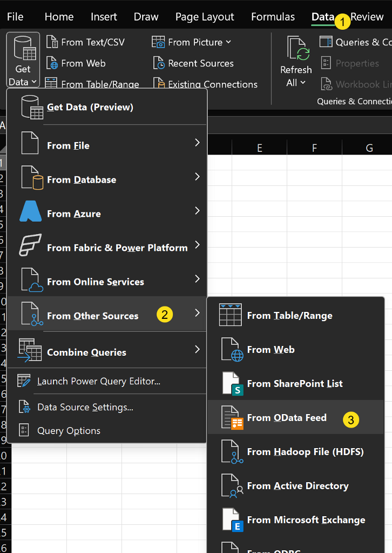Click ribbon From Table/Range icon
Image resolution: width=392 pixels, height=553 pixels.
click(x=51, y=83)
